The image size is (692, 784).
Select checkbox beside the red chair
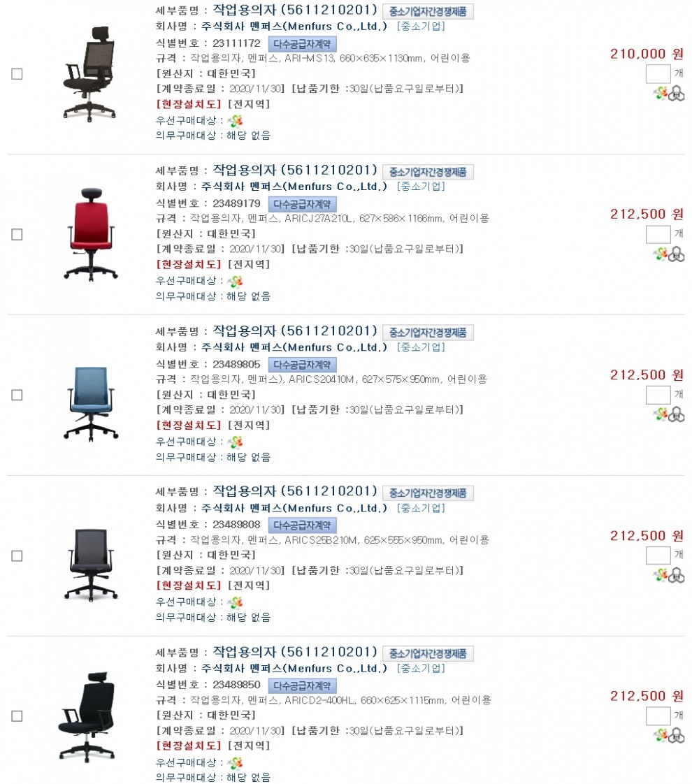[17, 235]
